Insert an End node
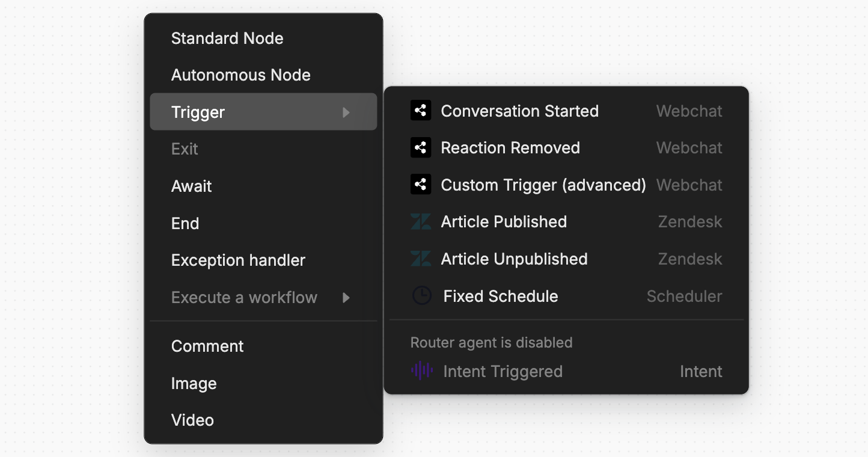This screenshot has height=457, width=868. (185, 223)
